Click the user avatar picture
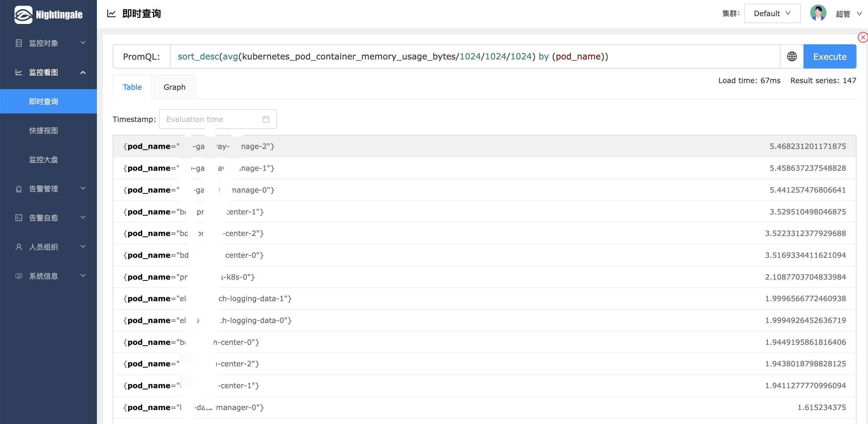Image resolution: width=868 pixels, height=424 pixels. (x=818, y=13)
